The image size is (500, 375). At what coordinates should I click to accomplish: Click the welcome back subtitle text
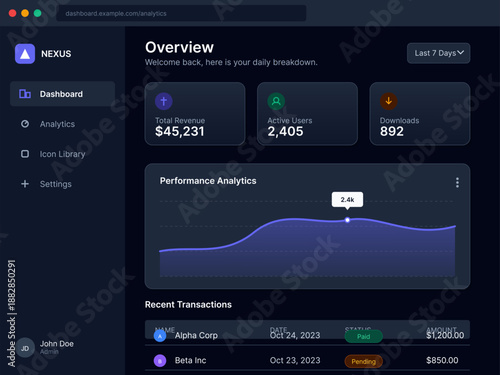[x=231, y=62]
